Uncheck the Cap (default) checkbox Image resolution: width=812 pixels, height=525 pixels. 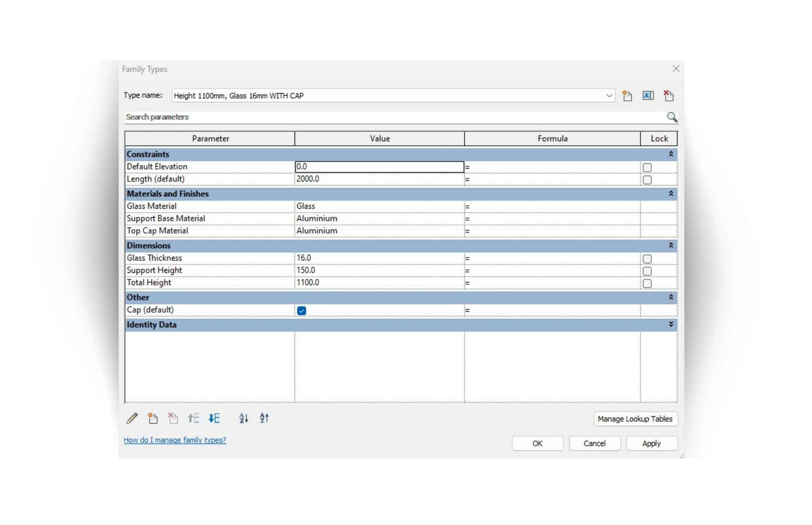click(x=302, y=311)
